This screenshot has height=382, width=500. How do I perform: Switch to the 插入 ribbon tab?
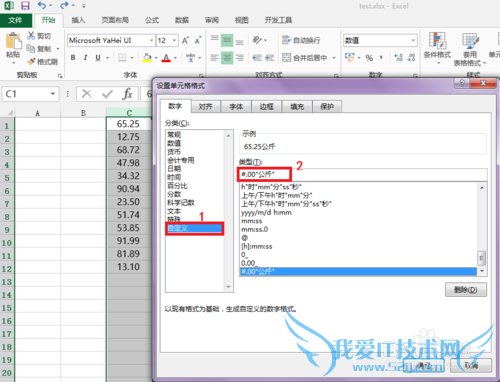point(78,20)
